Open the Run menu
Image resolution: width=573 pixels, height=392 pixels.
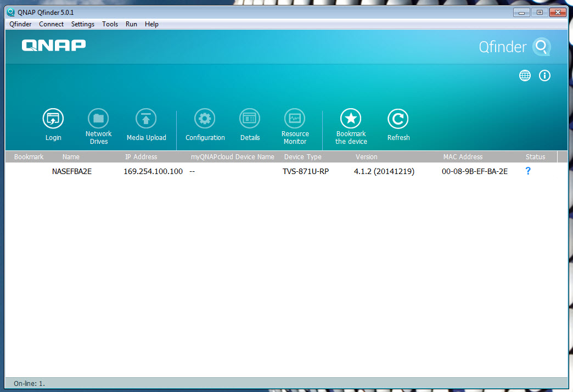(x=131, y=24)
